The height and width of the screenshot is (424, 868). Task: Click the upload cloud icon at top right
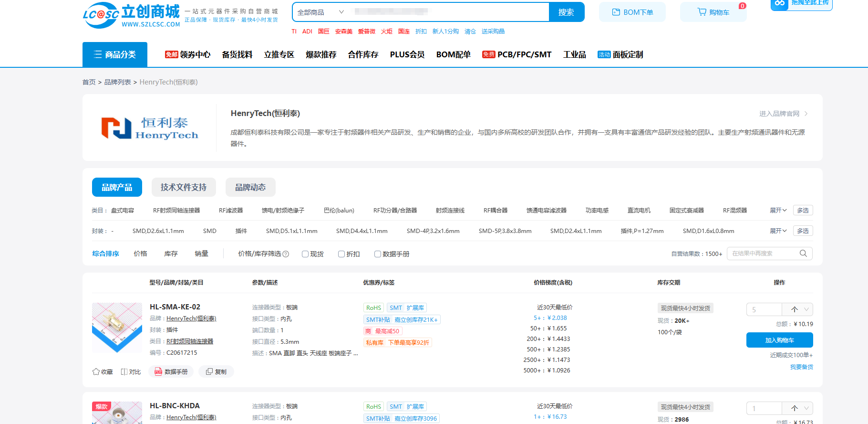(x=780, y=3)
